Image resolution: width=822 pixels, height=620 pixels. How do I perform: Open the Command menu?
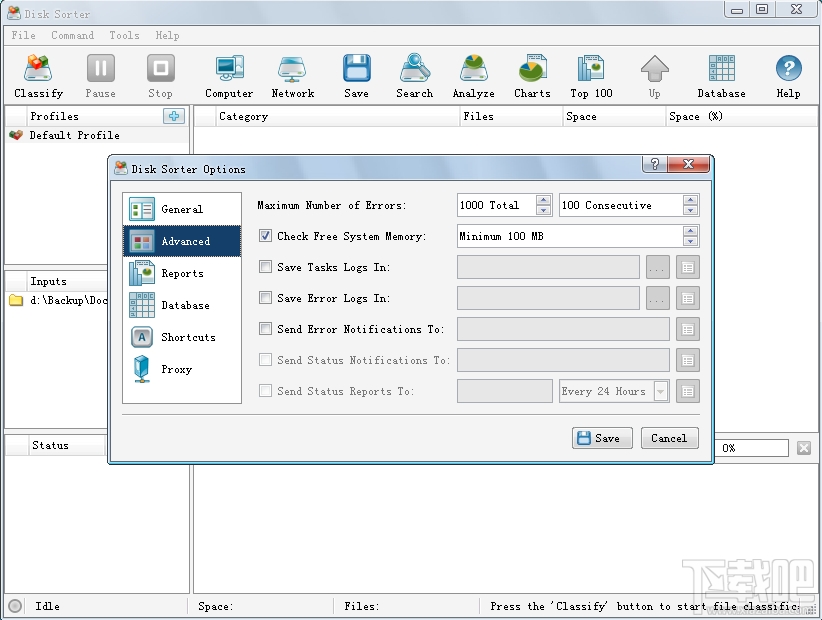tap(72, 35)
